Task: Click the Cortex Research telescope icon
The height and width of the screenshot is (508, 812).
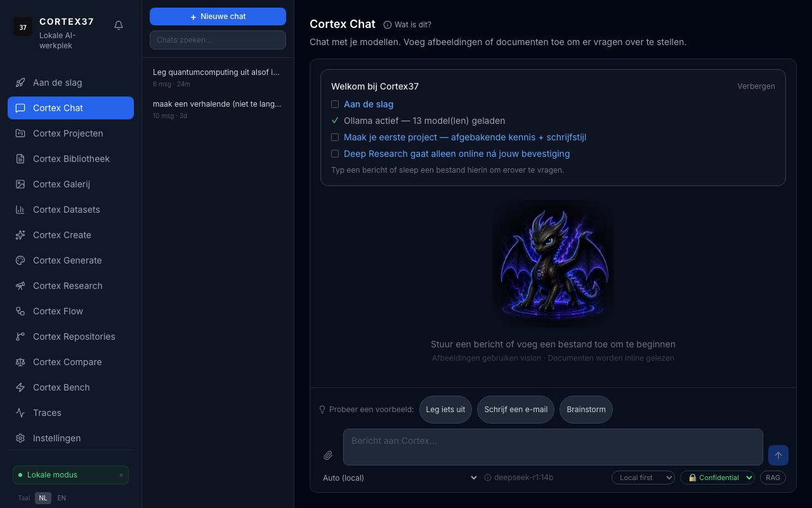Action: click(20, 286)
